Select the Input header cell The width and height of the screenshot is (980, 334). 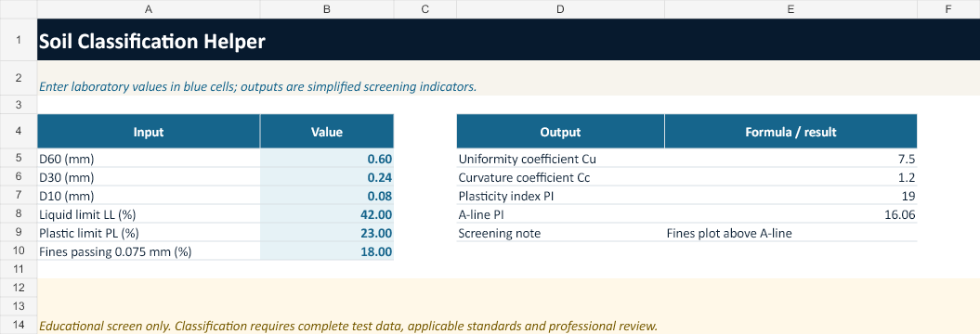(x=149, y=132)
